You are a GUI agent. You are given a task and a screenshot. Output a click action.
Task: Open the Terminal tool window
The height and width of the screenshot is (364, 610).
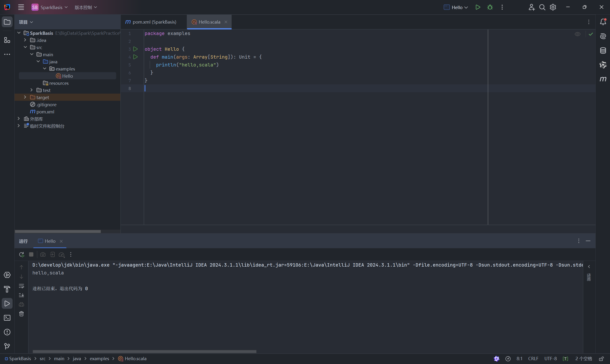[7, 318]
